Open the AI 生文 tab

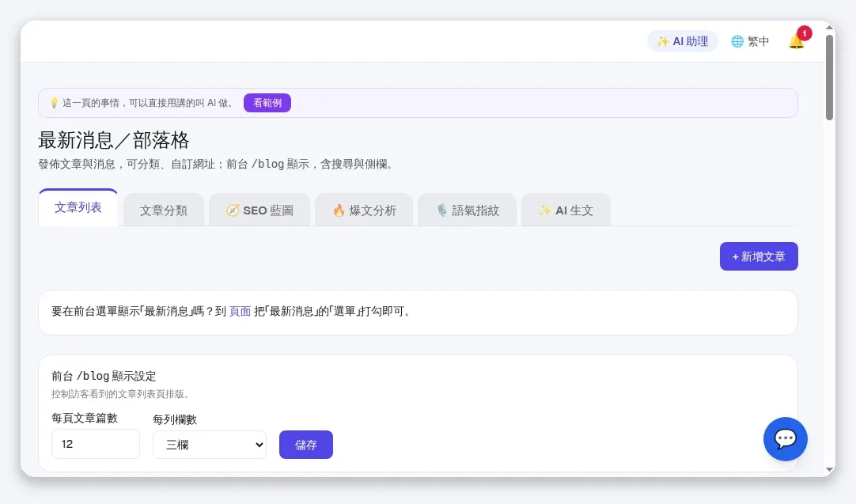[566, 210]
